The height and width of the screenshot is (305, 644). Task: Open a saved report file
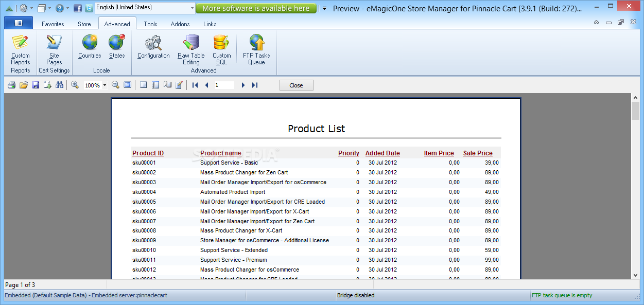pyautogui.click(x=23, y=85)
